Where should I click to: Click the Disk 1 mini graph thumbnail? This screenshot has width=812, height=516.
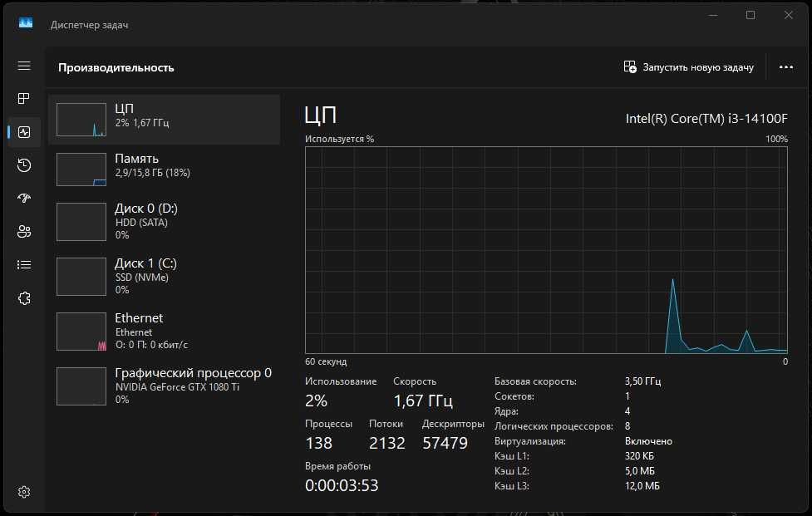81,277
